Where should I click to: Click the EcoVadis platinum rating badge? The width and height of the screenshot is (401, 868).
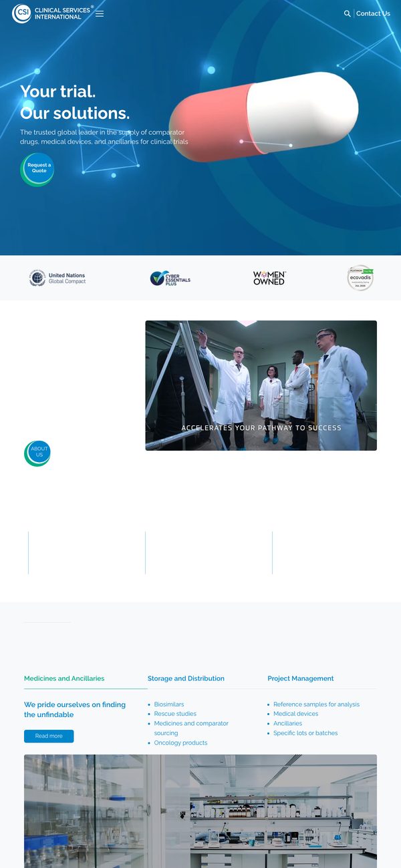pyautogui.click(x=360, y=278)
